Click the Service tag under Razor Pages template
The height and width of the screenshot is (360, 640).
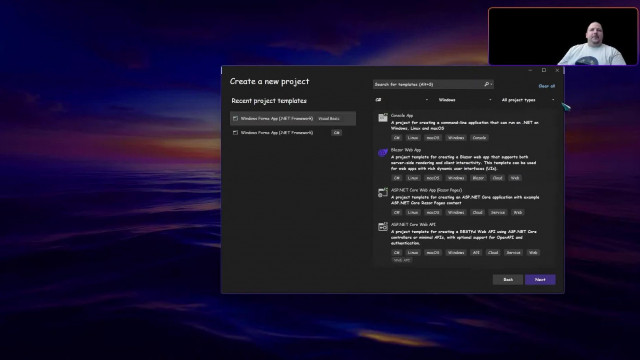pyautogui.click(x=498, y=212)
